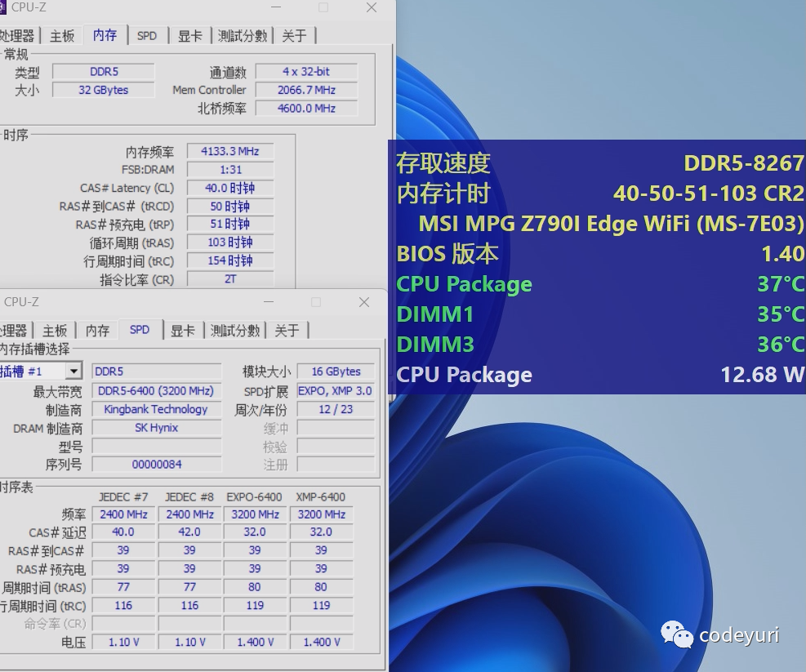Click the DDR5 memory type field in the top window
Screen dimensions: 806x672
pos(104,72)
